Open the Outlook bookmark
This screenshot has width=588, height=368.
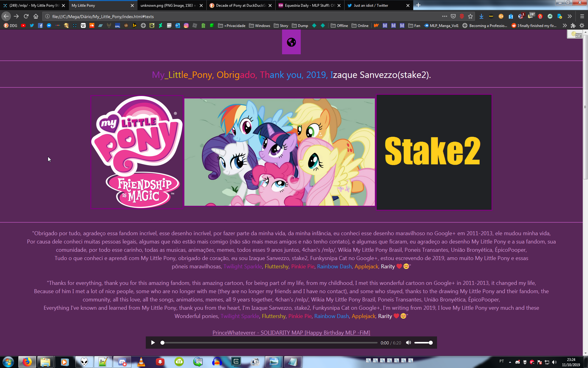(x=178, y=25)
